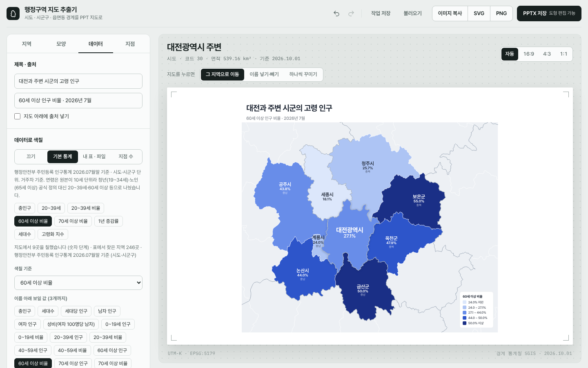Export the map as PNG

coord(501,13)
